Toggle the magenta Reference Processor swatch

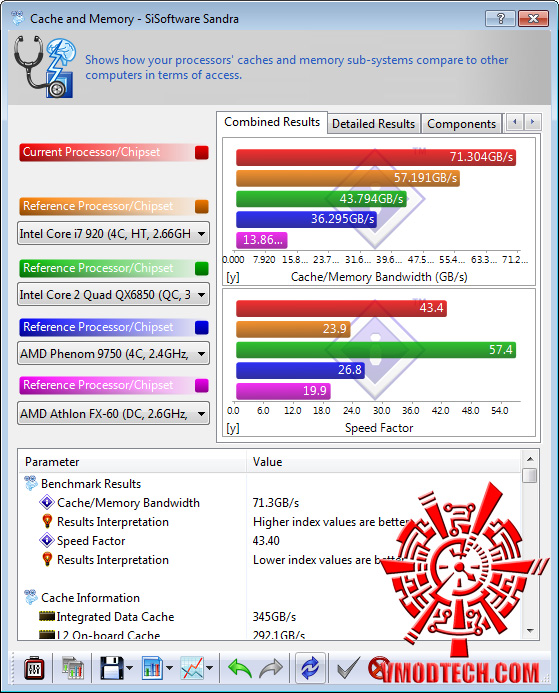click(202, 385)
